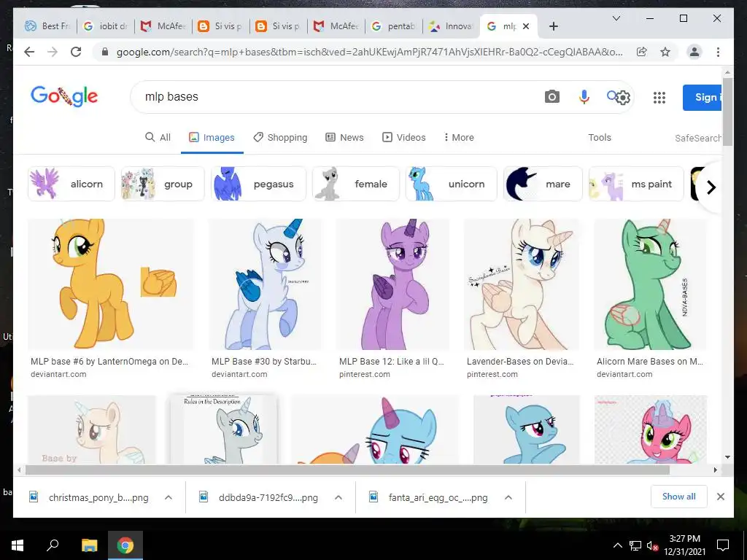Open MLP Base #30 by Starbu link
The image size is (747, 560).
click(264, 362)
